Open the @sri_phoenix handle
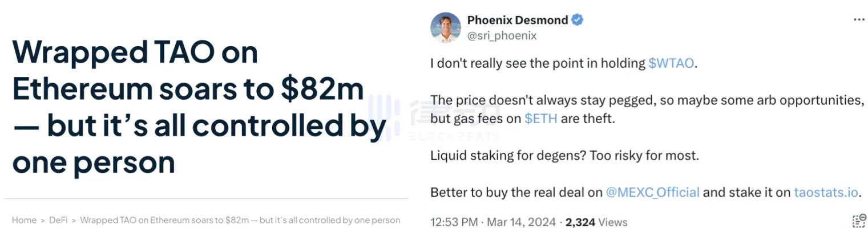Image resolution: width=868 pixels, height=236 pixels. tap(502, 36)
